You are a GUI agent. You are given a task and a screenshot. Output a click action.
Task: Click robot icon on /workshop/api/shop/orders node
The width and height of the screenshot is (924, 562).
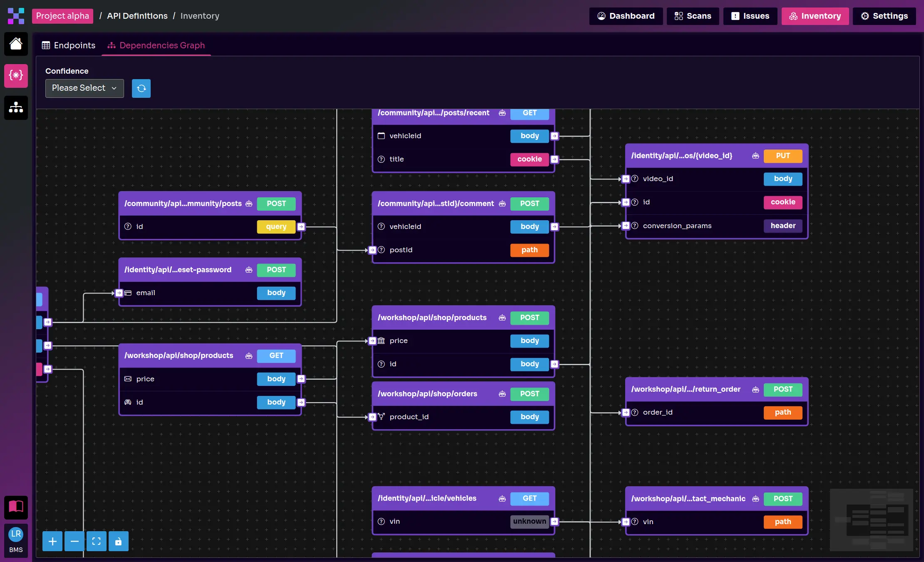(502, 394)
